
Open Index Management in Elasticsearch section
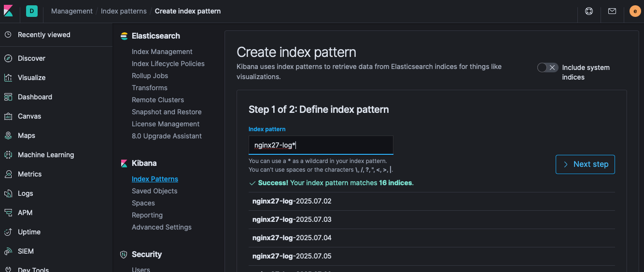(162, 52)
